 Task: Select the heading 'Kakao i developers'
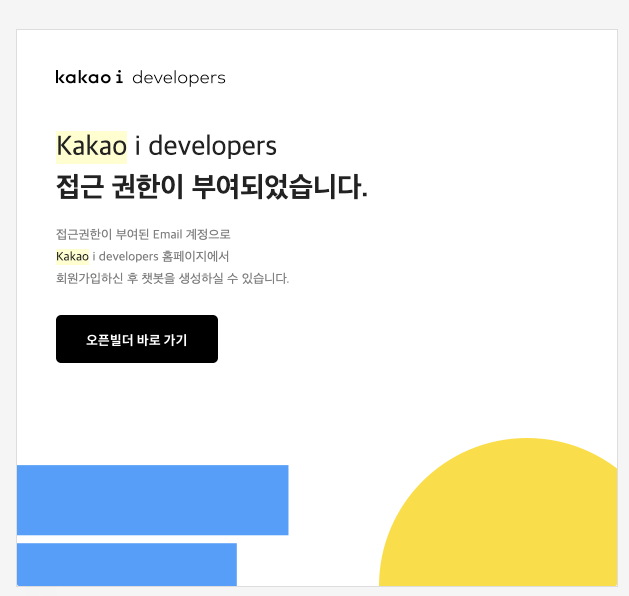(166, 146)
